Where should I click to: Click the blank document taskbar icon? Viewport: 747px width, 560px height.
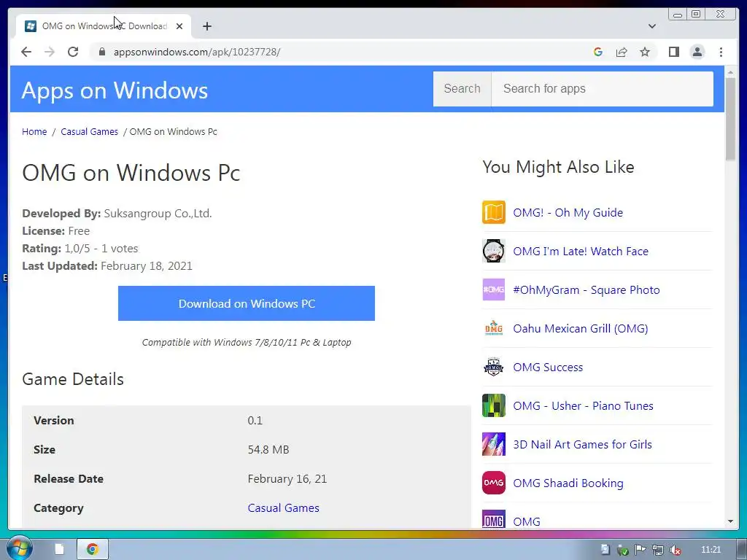pyautogui.click(x=60, y=550)
